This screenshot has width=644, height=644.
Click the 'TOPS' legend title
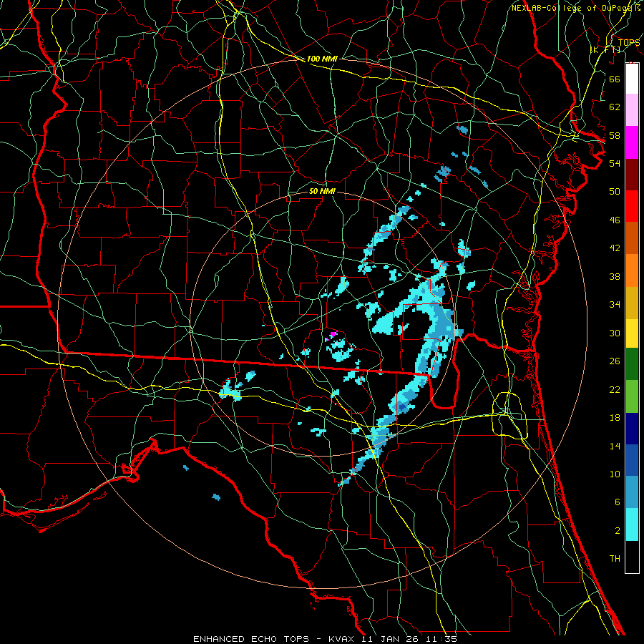click(629, 42)
